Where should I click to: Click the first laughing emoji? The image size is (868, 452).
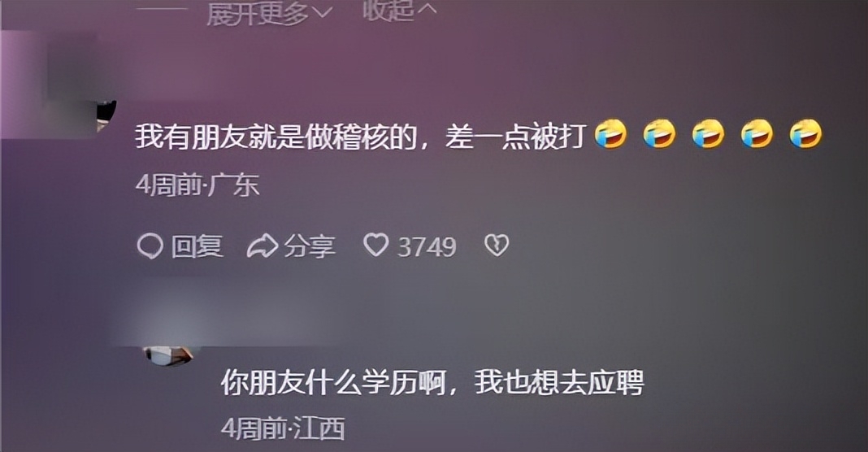[610, 134]
